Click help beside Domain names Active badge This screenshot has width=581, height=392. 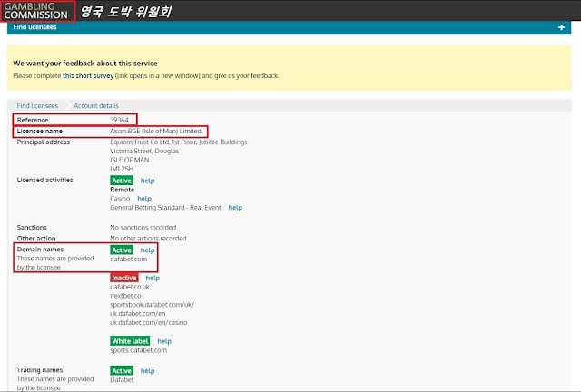coord(147,250)
